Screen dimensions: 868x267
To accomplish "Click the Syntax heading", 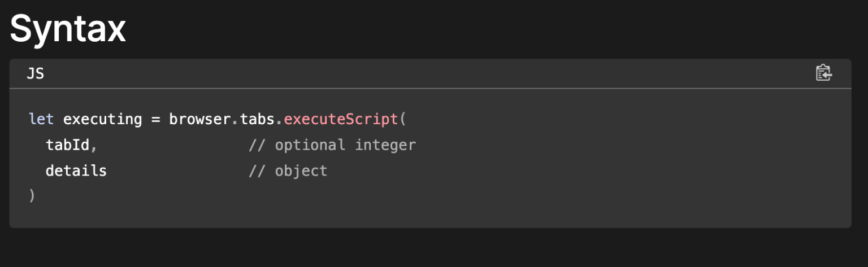I will point(68,28).
